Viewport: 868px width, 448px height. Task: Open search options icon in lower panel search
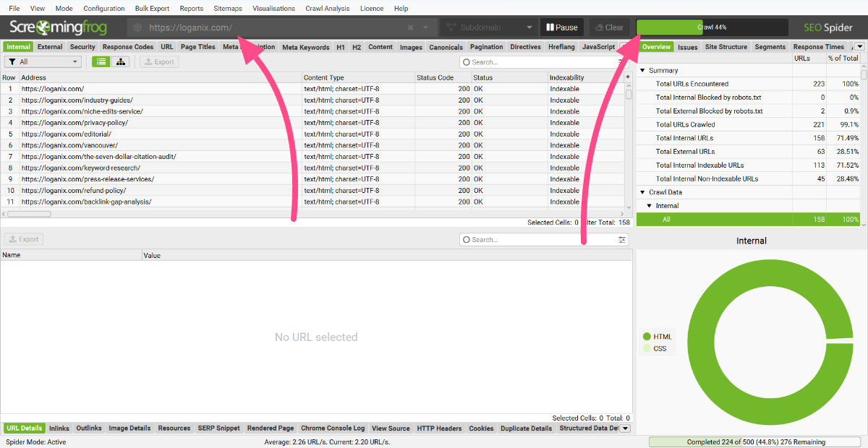click(622, 239)
